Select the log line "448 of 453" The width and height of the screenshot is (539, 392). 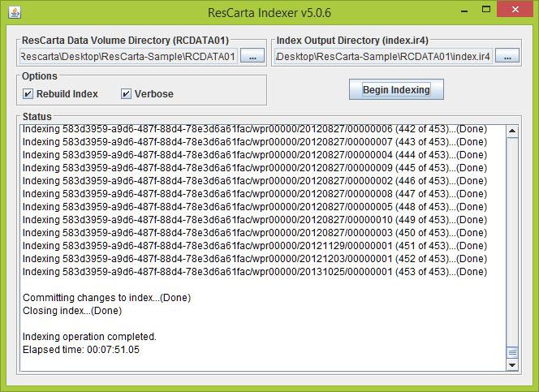(x=255, y=207)
